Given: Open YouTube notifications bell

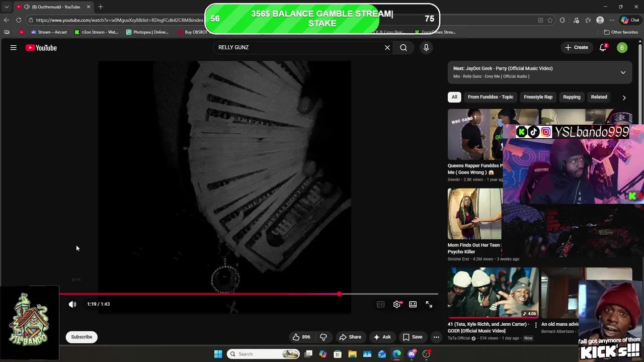Looking at the screenshot, I should coord(603,48).
